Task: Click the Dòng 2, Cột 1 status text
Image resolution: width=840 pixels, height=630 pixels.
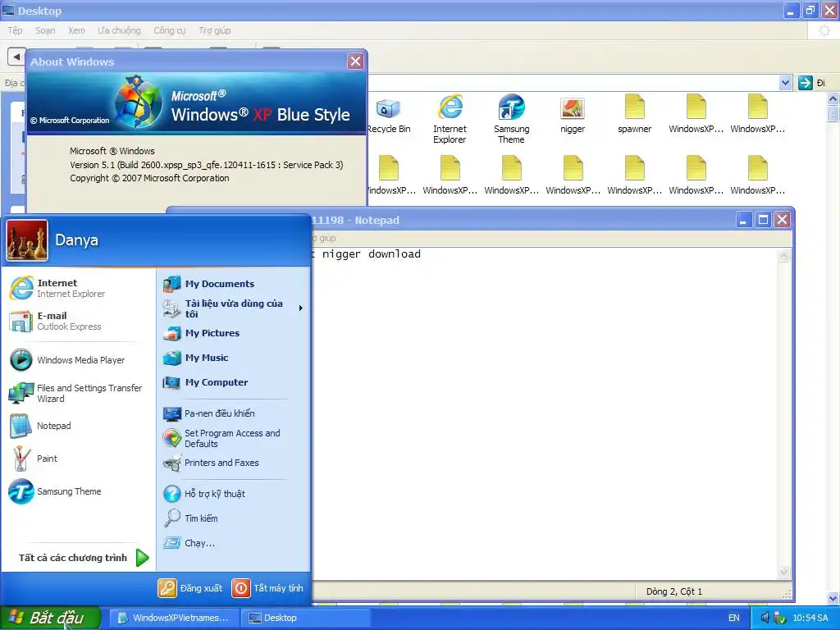Action: coord(674,591)
